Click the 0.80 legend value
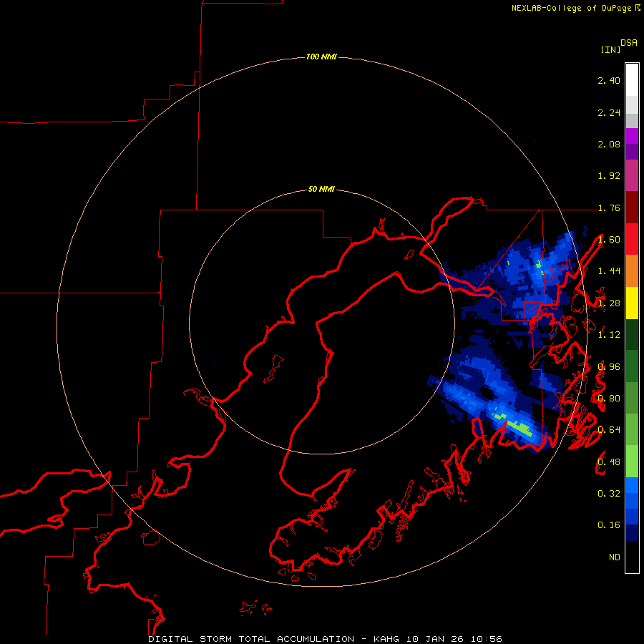 (x=609, y=399)
